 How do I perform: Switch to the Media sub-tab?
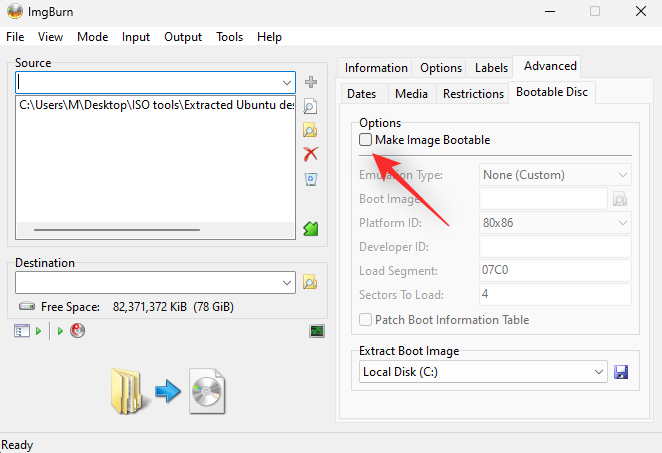point(411,94)
